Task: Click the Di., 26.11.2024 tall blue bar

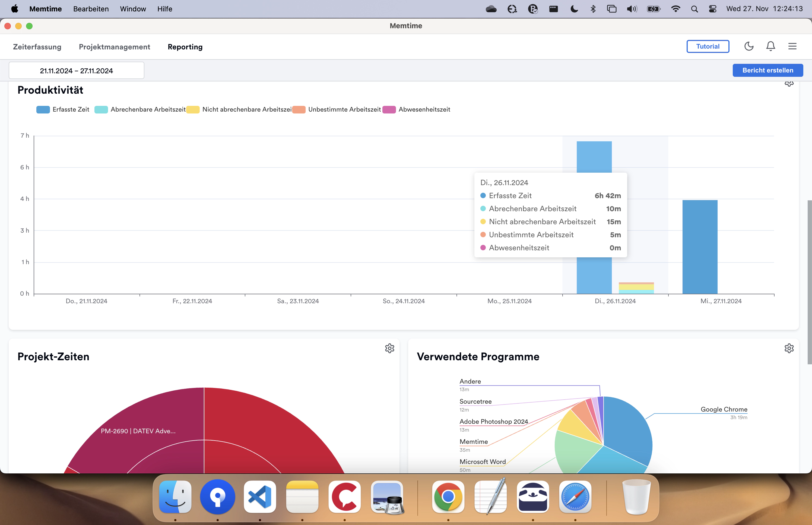Action: pos(594,157)
